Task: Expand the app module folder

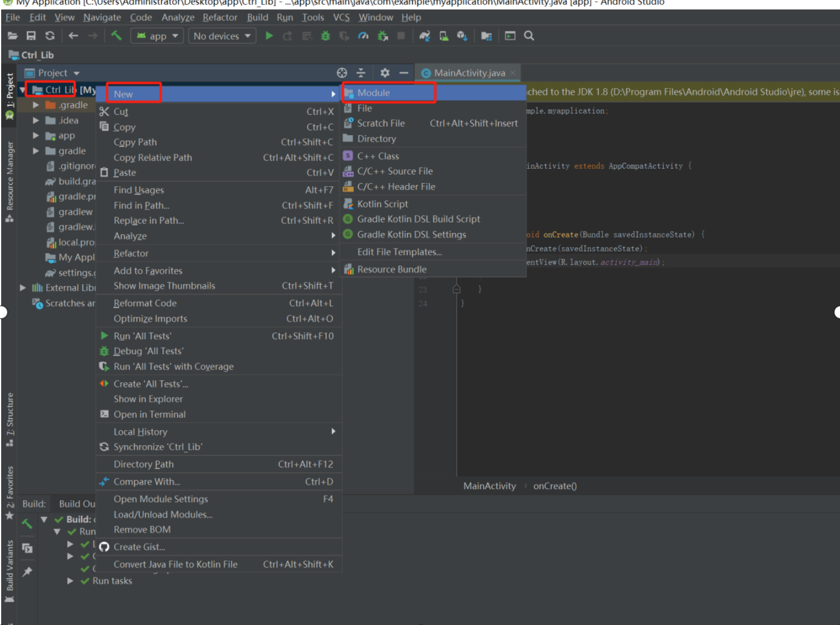Action: pyautogui.click(x=36, y=135)
